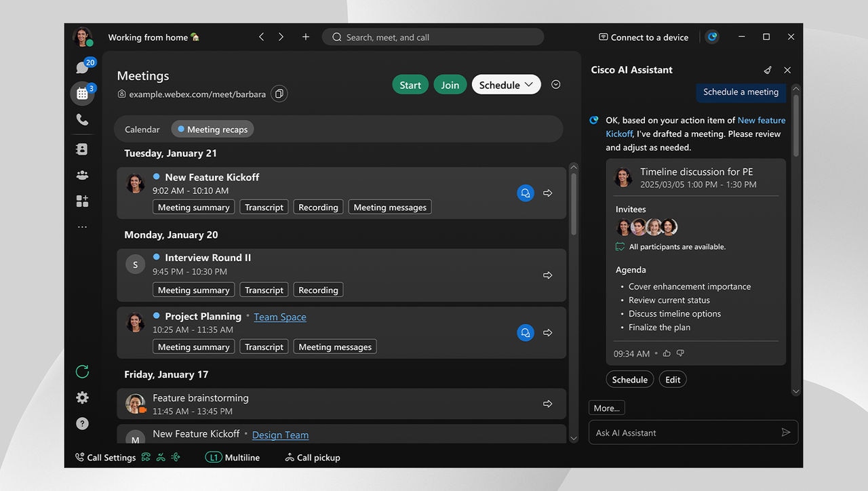Open Transcript for Interview Round II

264,290
